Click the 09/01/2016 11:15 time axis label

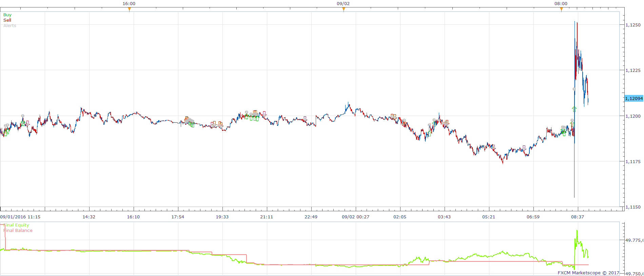(x=20, y=217)
